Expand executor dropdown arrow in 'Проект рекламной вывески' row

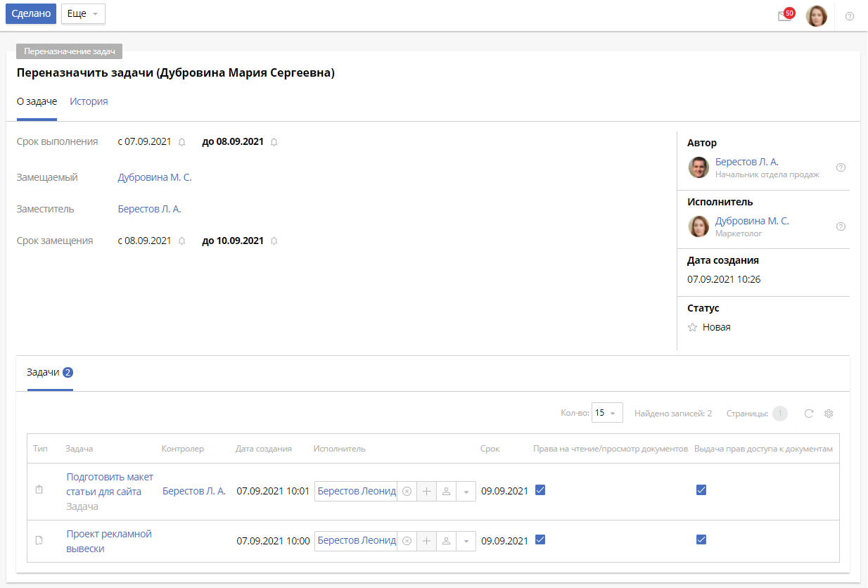[466, 541]
